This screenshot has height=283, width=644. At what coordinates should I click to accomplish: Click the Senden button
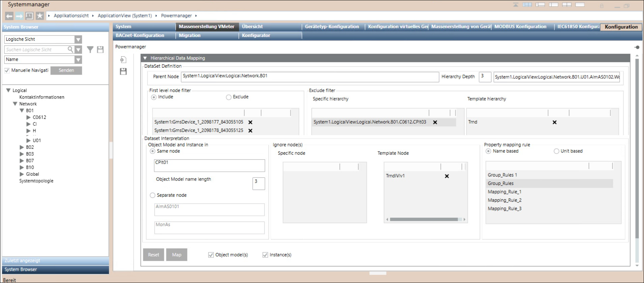(66, 70)
